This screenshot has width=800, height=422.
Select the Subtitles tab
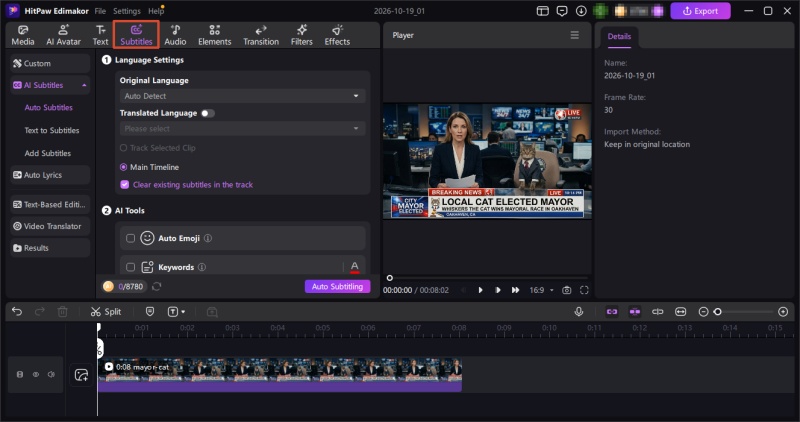(136, 35)
